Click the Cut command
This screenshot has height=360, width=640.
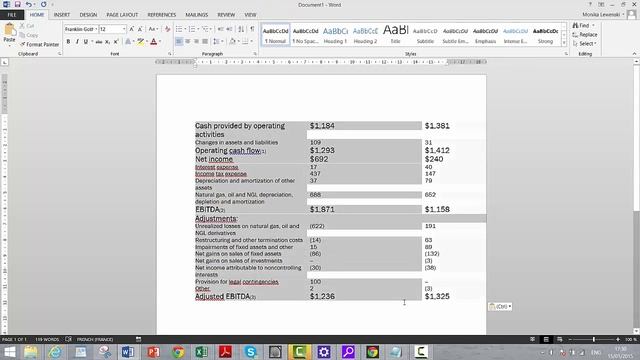point(27,26)
